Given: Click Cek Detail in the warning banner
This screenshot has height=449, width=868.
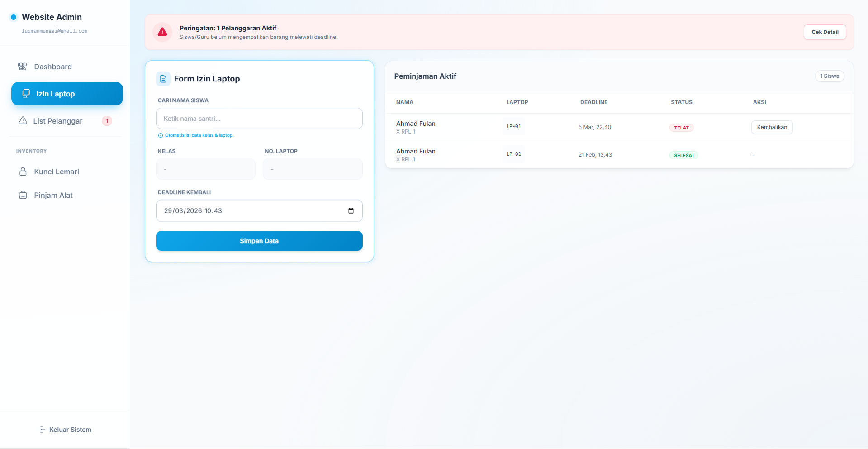Looking at the screenshot, I should click(x=825, y=32).
